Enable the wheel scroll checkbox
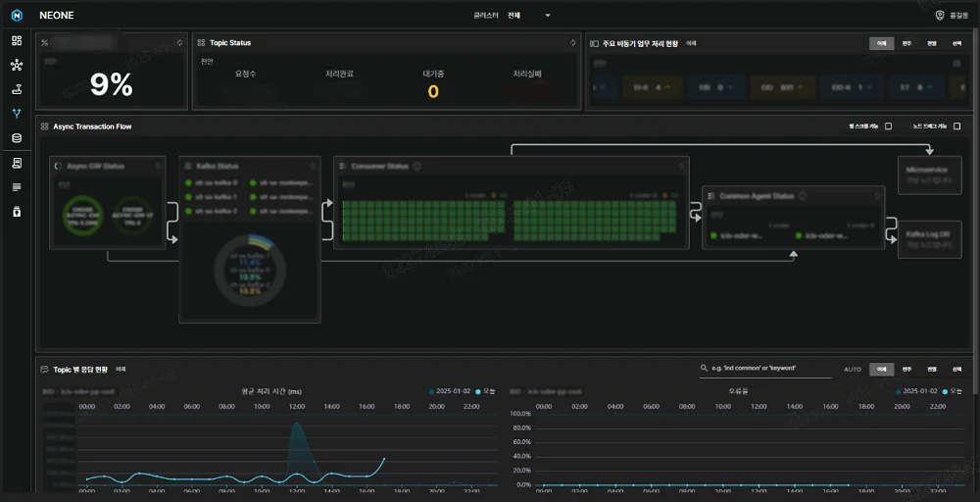The image size is (980, 502). click(888, 126)
